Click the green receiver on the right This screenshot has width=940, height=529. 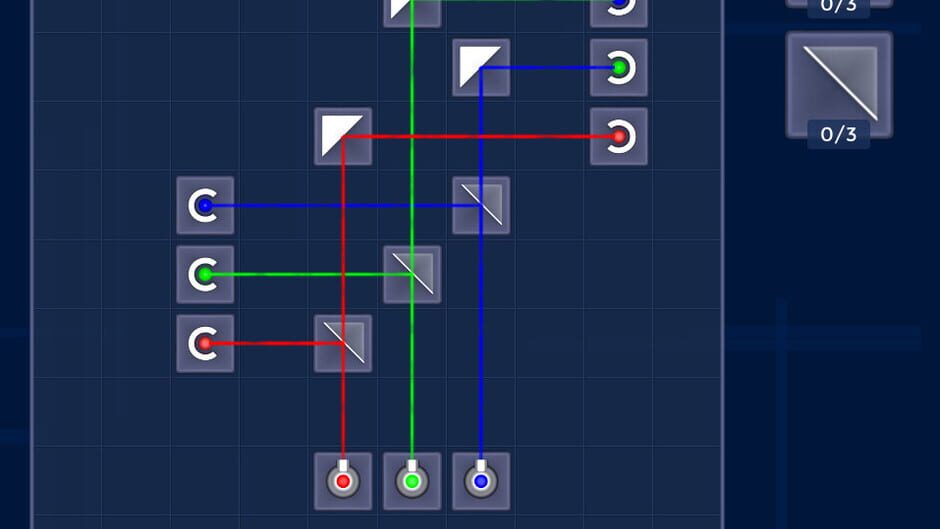point(619,67)
